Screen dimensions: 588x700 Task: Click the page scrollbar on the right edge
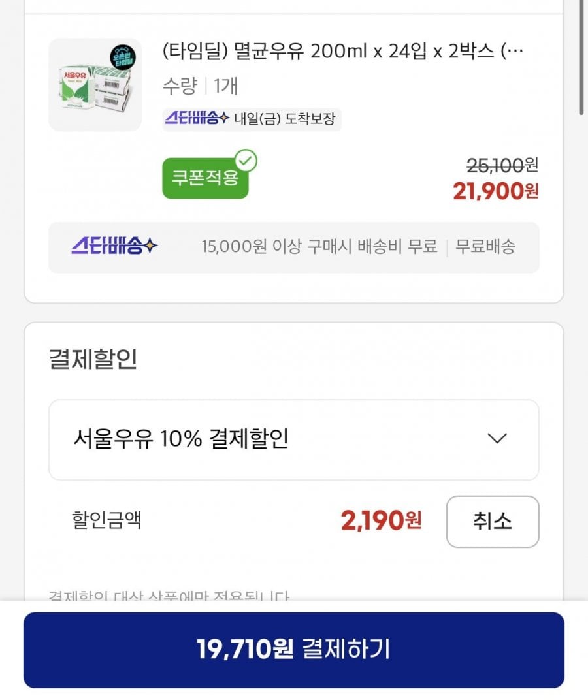581,59
